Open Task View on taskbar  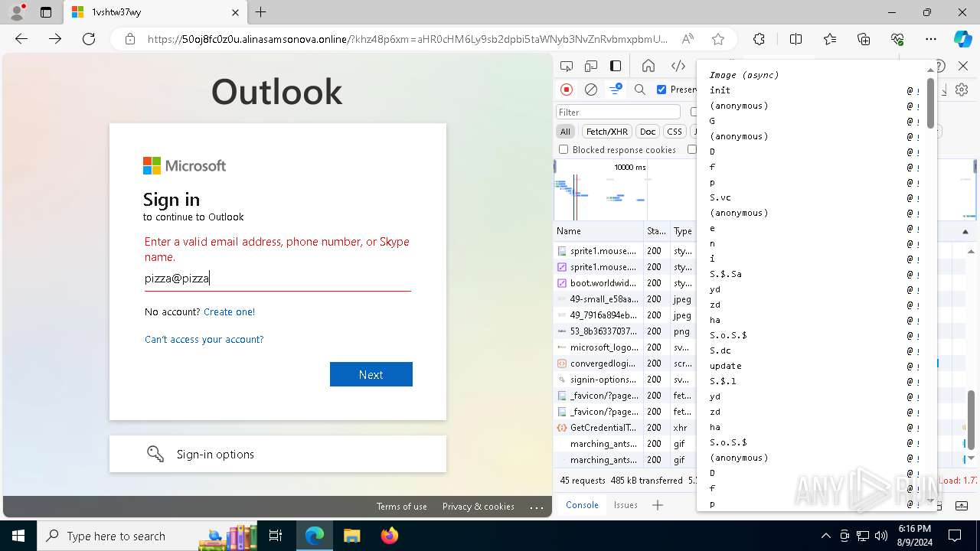coord(276,536)
